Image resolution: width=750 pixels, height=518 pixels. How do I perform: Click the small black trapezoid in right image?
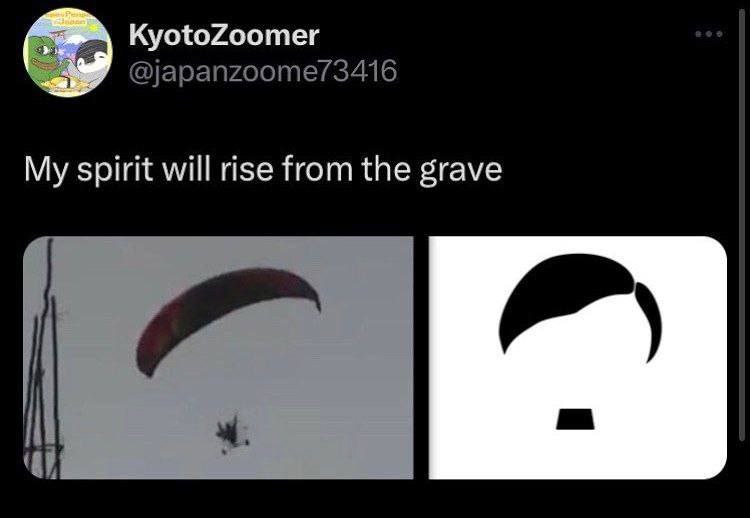(x=575, y=419)
